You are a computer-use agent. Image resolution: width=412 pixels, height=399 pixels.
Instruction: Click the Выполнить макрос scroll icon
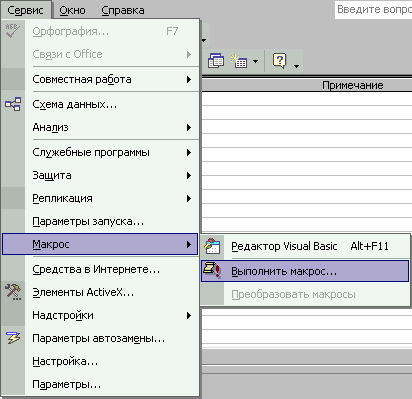212,271
